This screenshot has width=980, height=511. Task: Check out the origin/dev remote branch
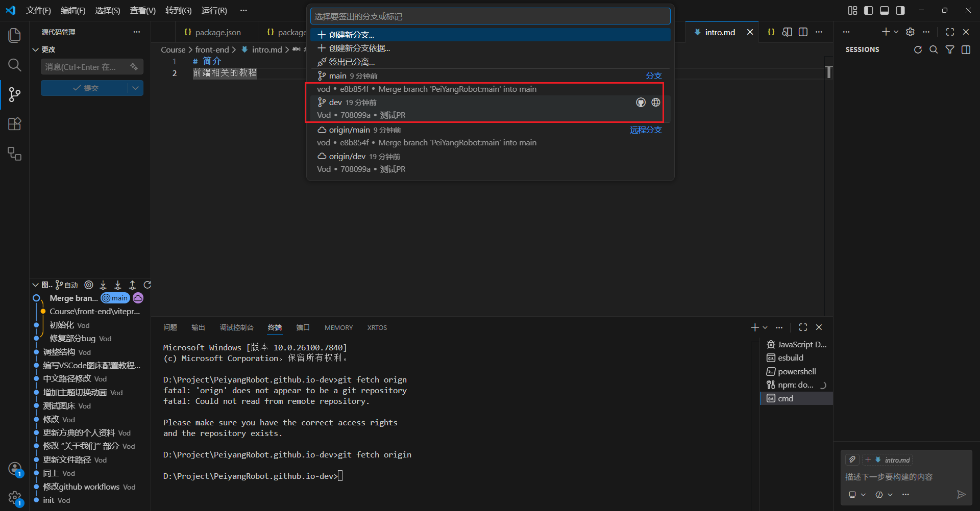click(491, 163)
